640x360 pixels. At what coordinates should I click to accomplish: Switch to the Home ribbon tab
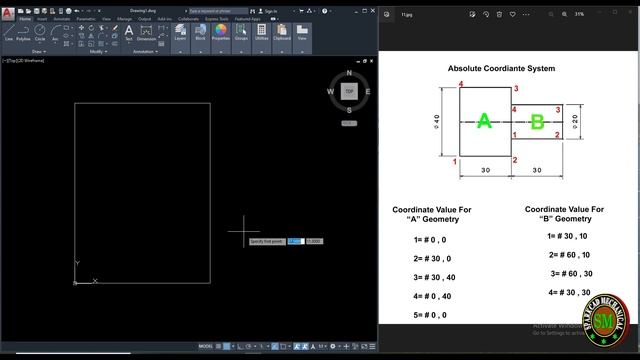click(25, 19)
